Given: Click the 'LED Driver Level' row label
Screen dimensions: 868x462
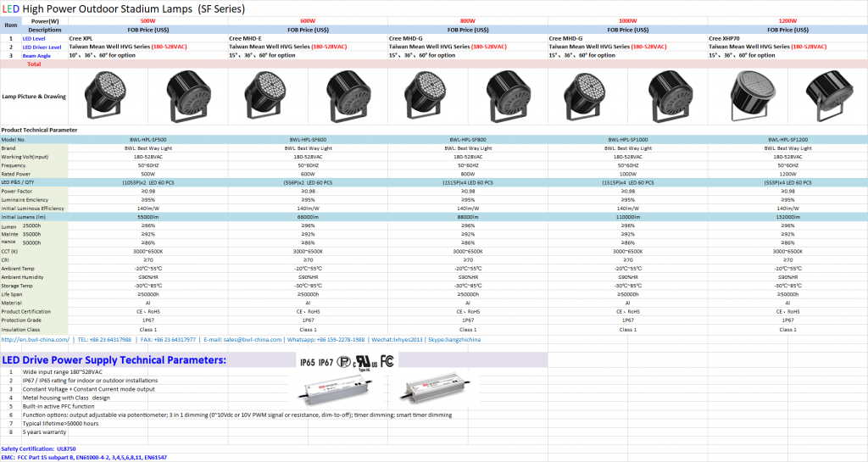Looking at the screenshot, I should [x=42, y=47].
